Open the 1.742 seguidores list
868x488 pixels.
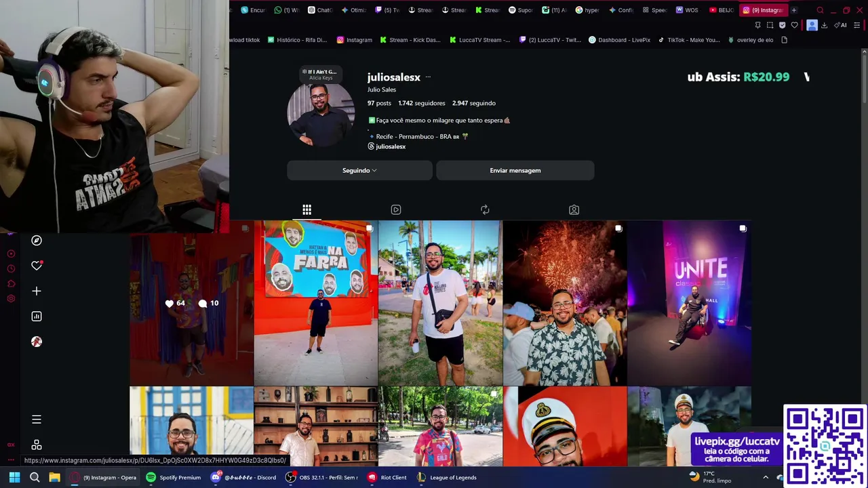coord(422,103)
